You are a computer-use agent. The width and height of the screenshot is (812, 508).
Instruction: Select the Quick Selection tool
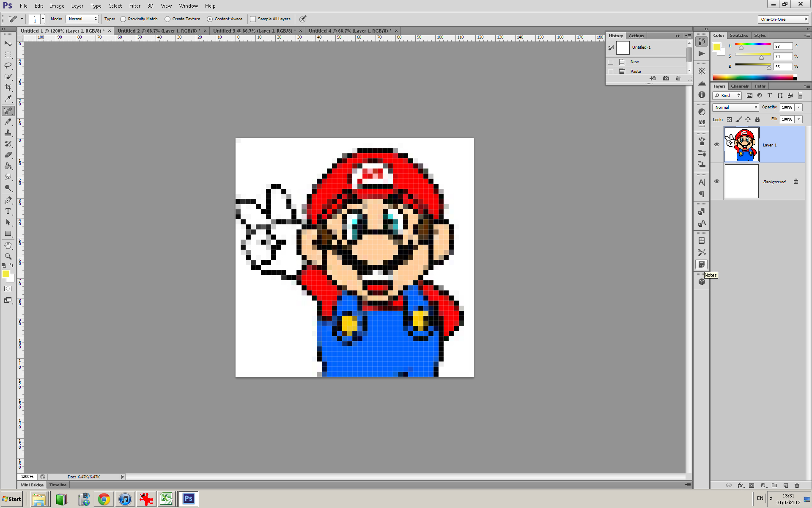click(x=8, y=77)
